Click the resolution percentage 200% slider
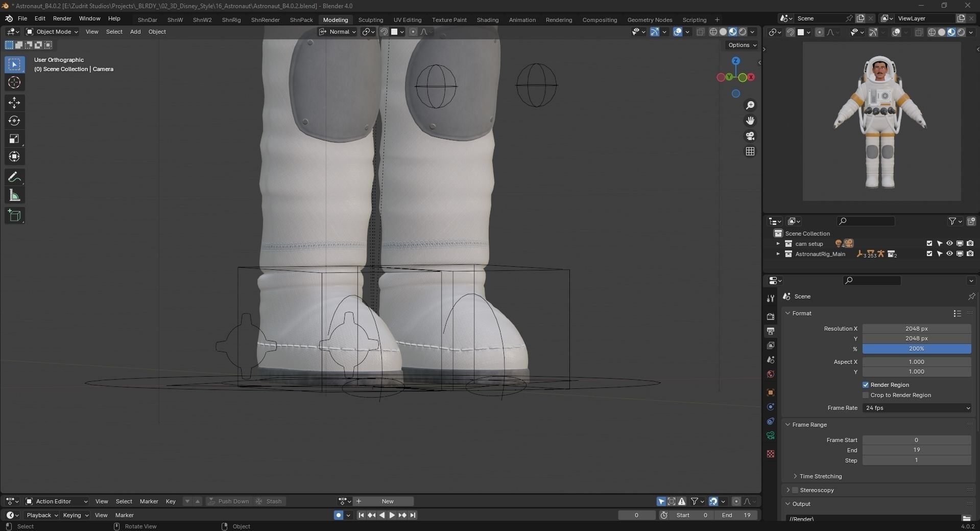Screen dimensions: 980x531 coord(917,349)
